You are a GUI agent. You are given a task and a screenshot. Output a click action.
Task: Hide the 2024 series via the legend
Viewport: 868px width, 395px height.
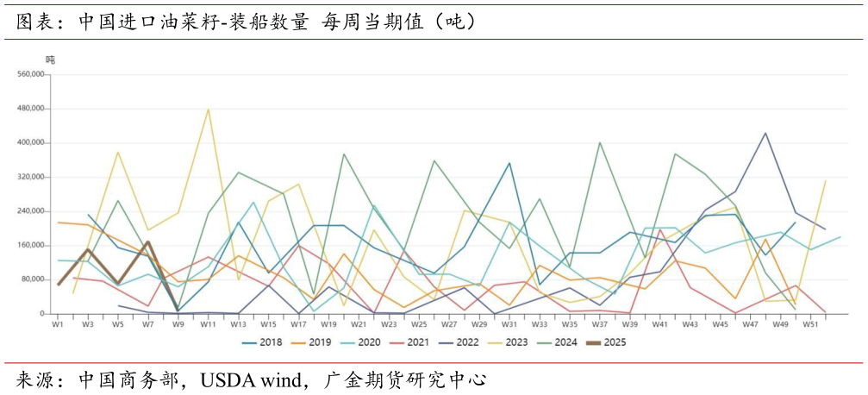560,342
